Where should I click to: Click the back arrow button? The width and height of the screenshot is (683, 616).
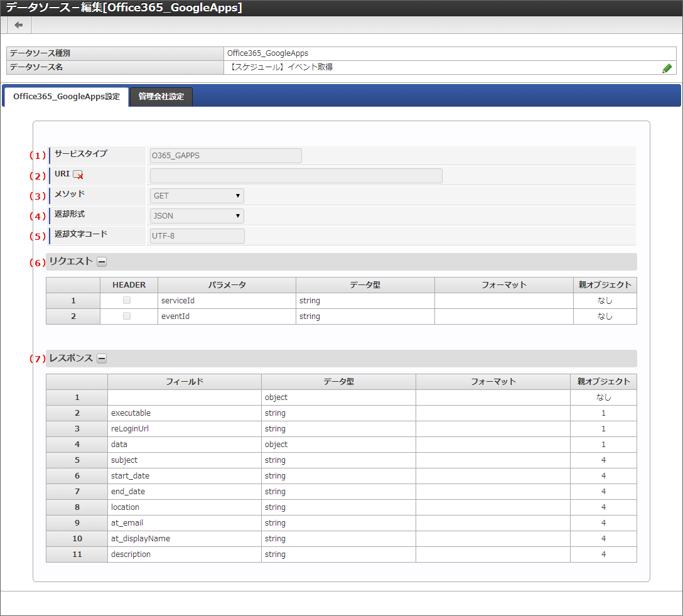[x=19, y=25]
